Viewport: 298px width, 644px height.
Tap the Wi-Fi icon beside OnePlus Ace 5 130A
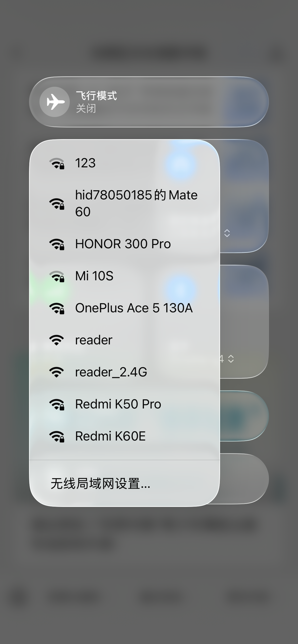[57, 308]
